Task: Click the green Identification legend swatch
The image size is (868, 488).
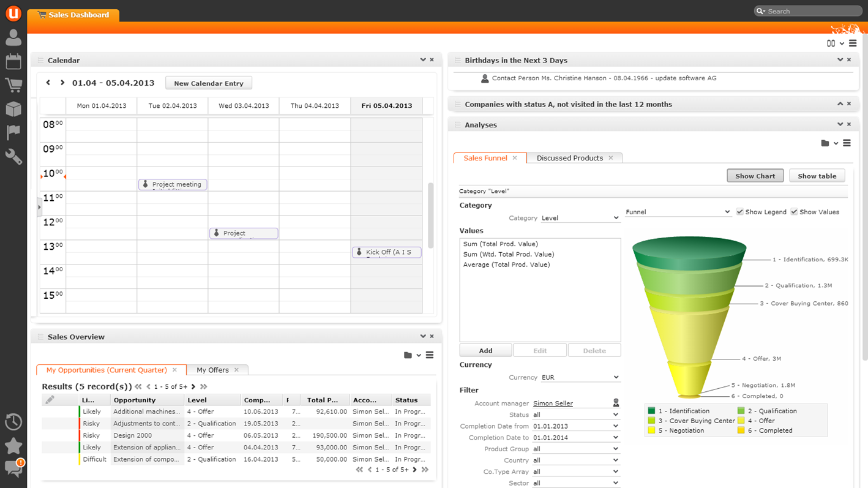Action: pos(652,411)
